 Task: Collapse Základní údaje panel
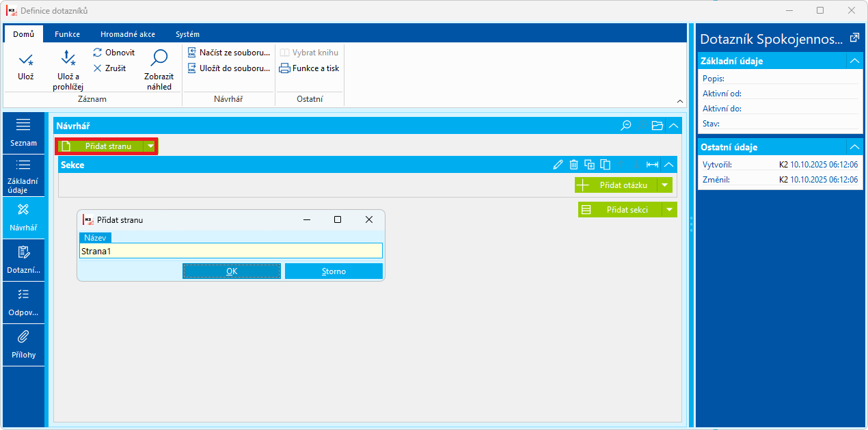[x=854, y=61]
